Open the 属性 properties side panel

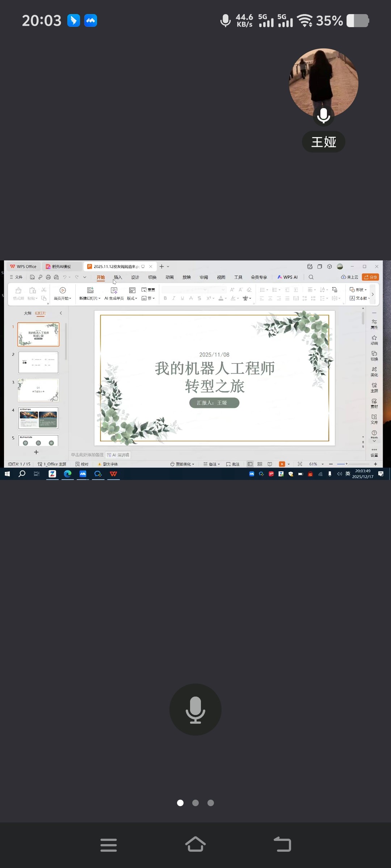tap(374, 324)
